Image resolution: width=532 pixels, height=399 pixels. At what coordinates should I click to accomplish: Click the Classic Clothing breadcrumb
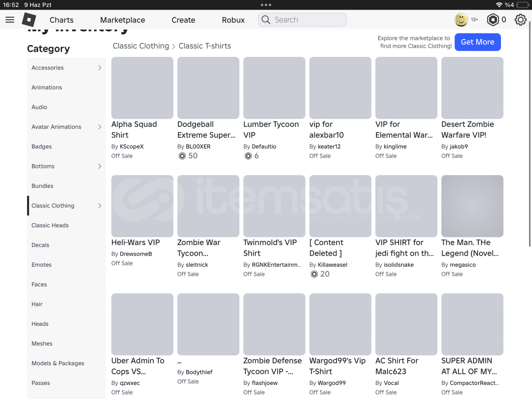(x=141, y=46)
